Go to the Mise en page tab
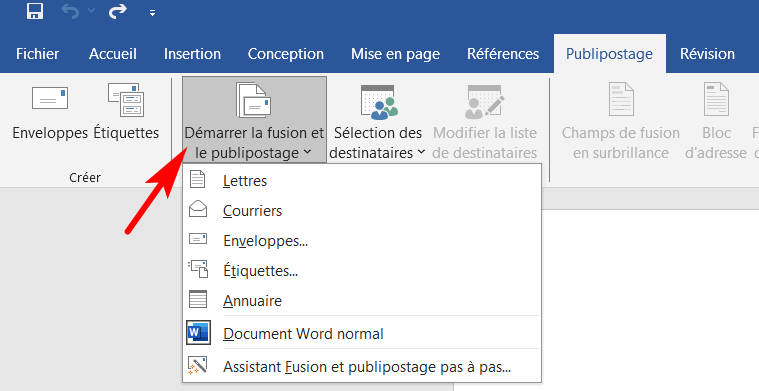Viewport: 759px width, 391px height. pyautogui.click(x=395, y=54)
